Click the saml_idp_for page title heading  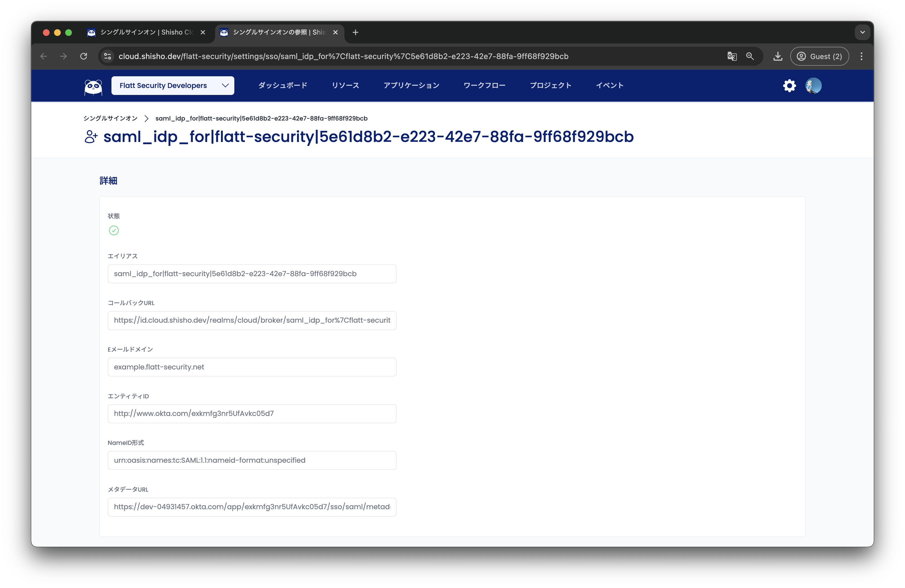pyautogui.click(x=368, y=137)
